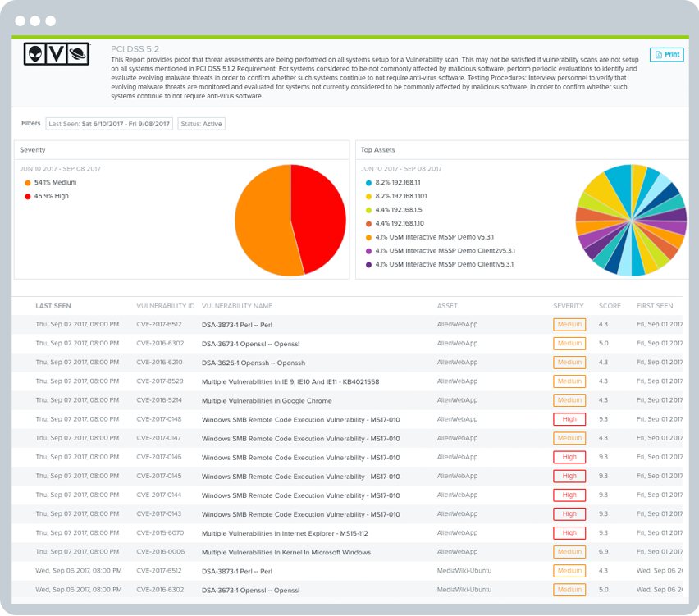
Task: Click High badge on CVE-2015-6070 row
Action: 569,533
